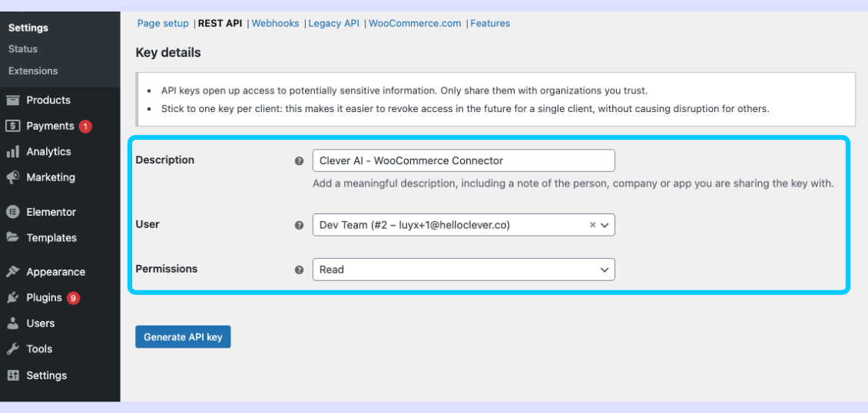868x413 pixels.
Task: Open the Permissions dropdown showing Read
Action: click(x=463, y=269)
